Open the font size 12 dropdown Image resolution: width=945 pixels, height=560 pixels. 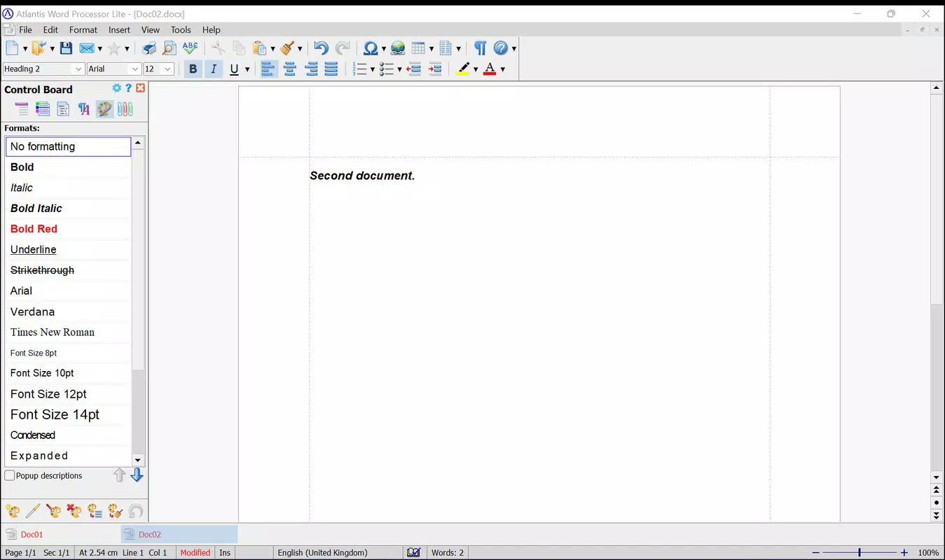coord(167,69)
